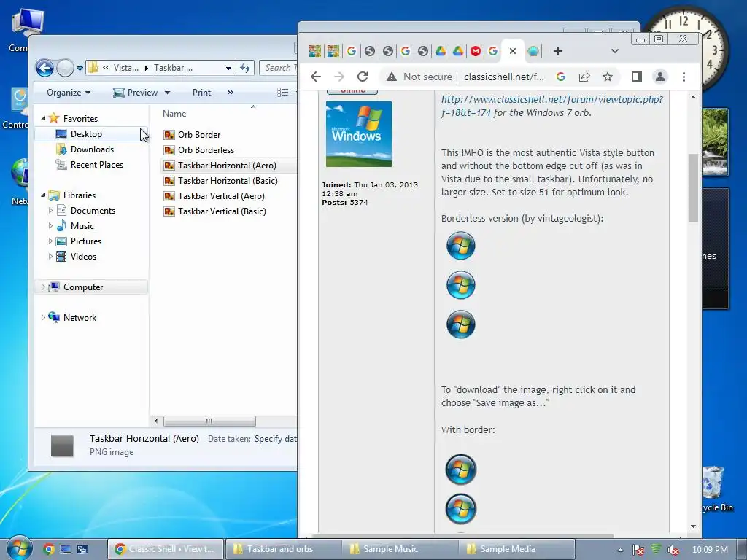
Task: Click the third borderless orb image
Action: [461, 324]
